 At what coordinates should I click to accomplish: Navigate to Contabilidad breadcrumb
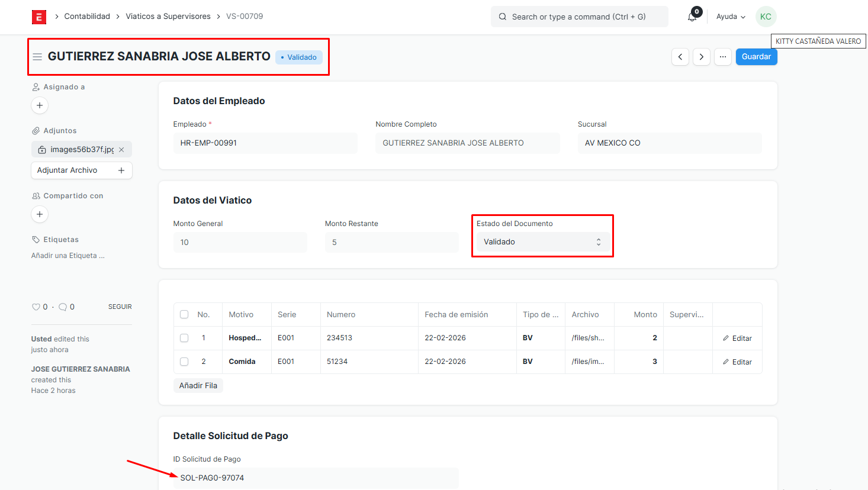tap(87, 17)
